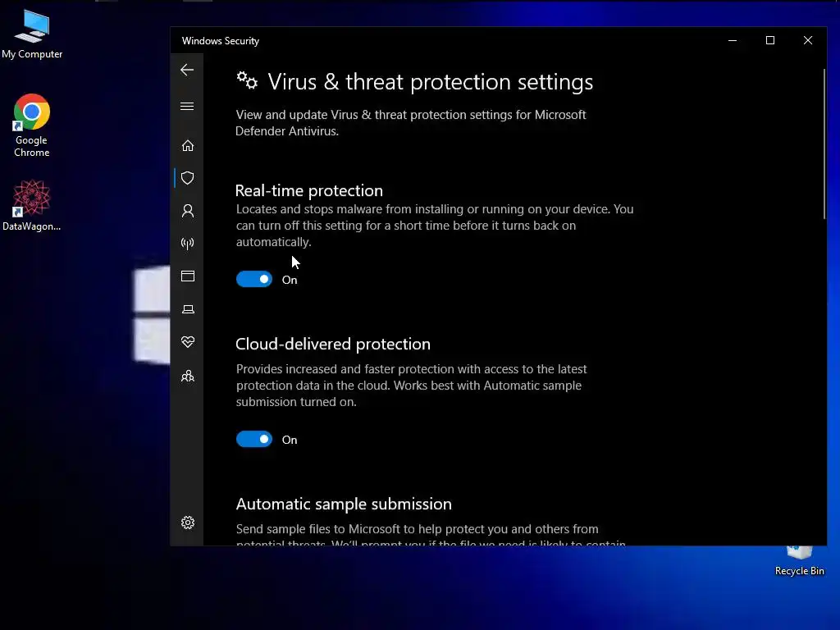Open Device performance & health heart icon
Viewport: 840px width, 630px height.
coord(188,342)
